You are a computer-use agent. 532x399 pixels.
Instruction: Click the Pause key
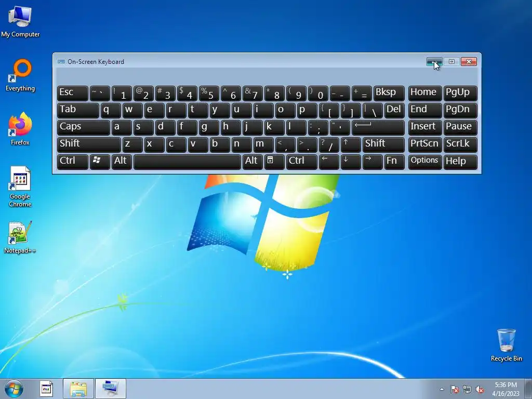[460, 127]
